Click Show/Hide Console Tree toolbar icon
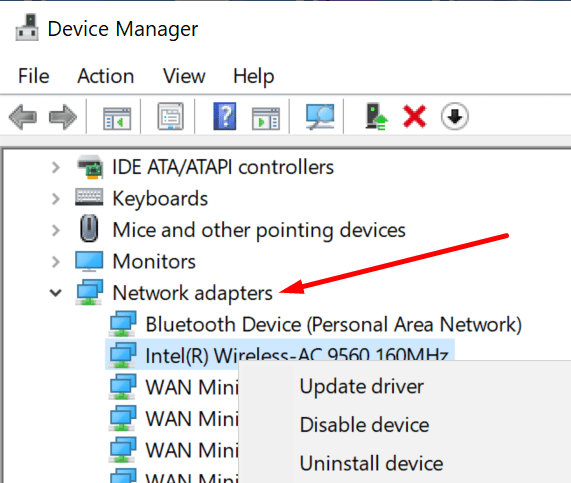Viewport: 571px width, 483px height. [x=117, y=118]
